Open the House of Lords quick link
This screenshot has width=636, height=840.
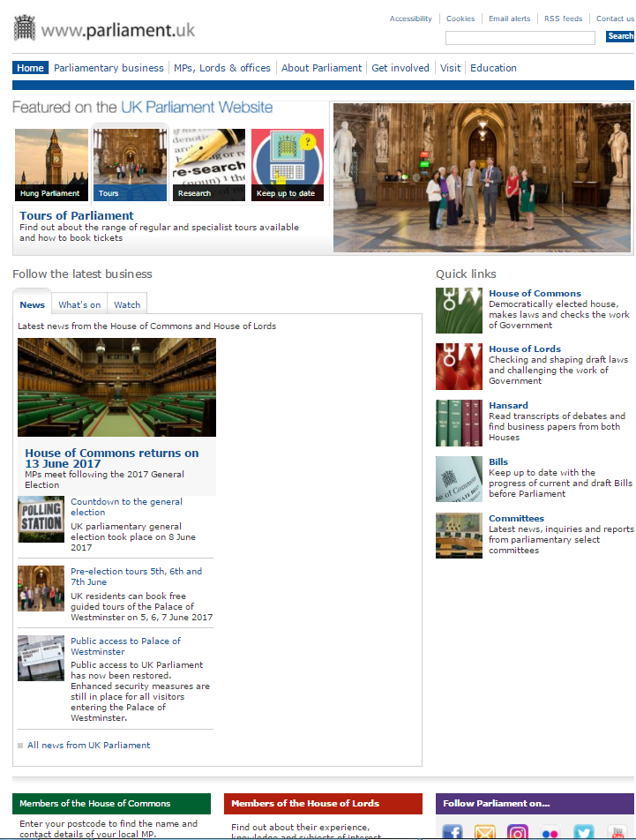(x=525, y=349)
